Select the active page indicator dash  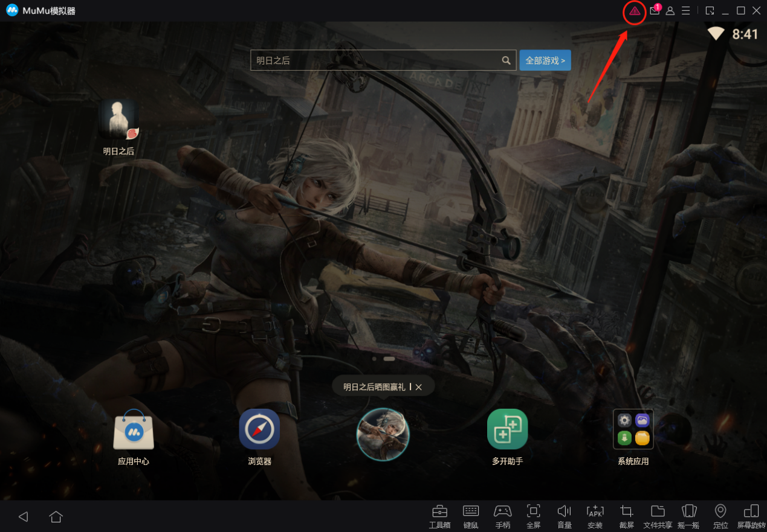tap(389, 359)
